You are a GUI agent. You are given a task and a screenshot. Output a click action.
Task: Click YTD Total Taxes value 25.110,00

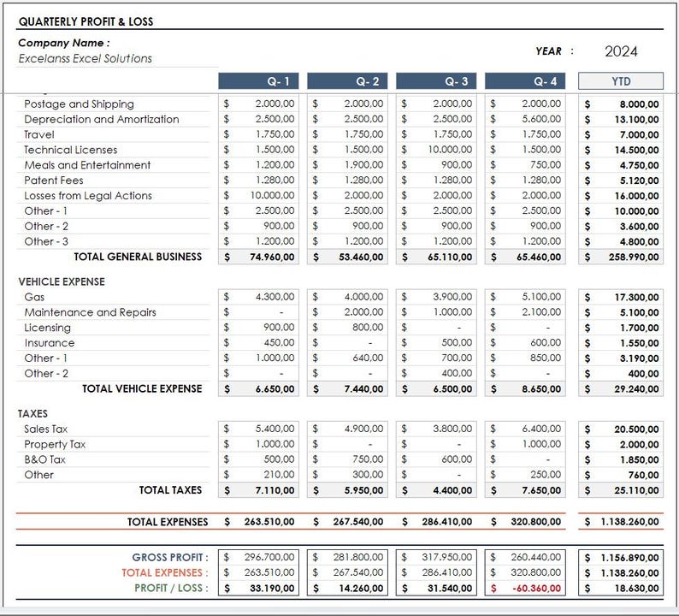636,490
